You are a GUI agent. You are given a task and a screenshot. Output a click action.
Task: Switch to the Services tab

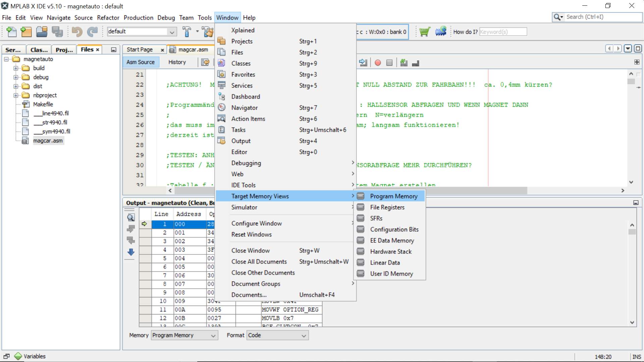coord(13,50)
